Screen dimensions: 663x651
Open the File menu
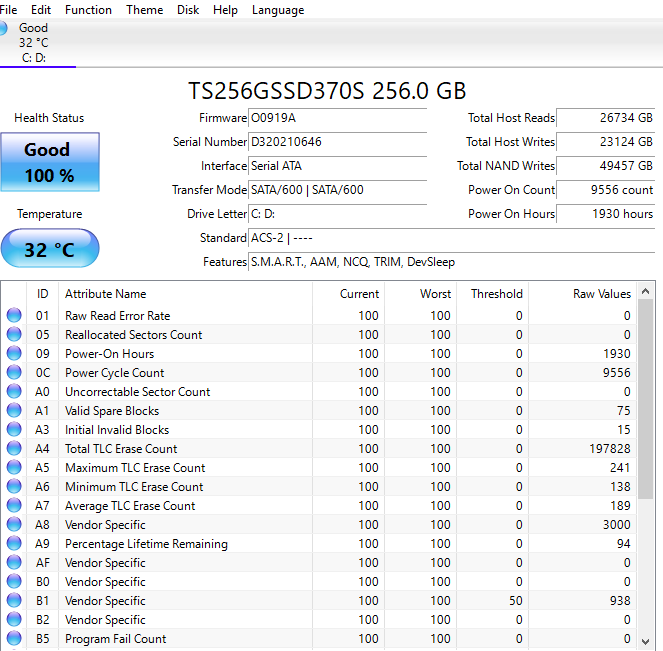click(x=8, y=9)
